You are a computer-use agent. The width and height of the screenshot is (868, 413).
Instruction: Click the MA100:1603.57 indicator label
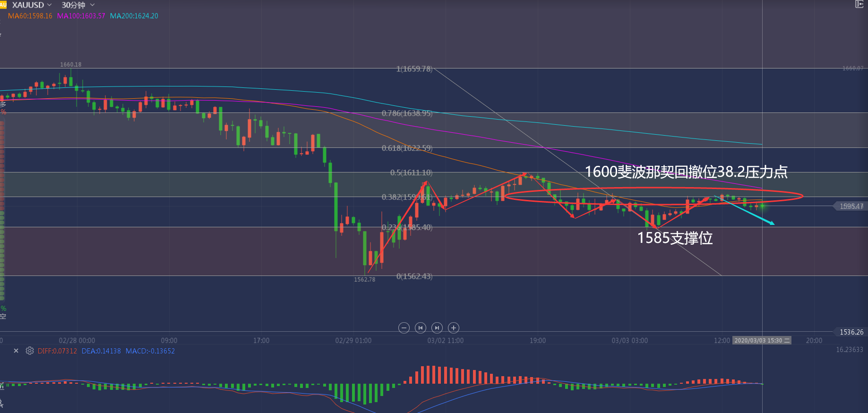tap(81, 16)
